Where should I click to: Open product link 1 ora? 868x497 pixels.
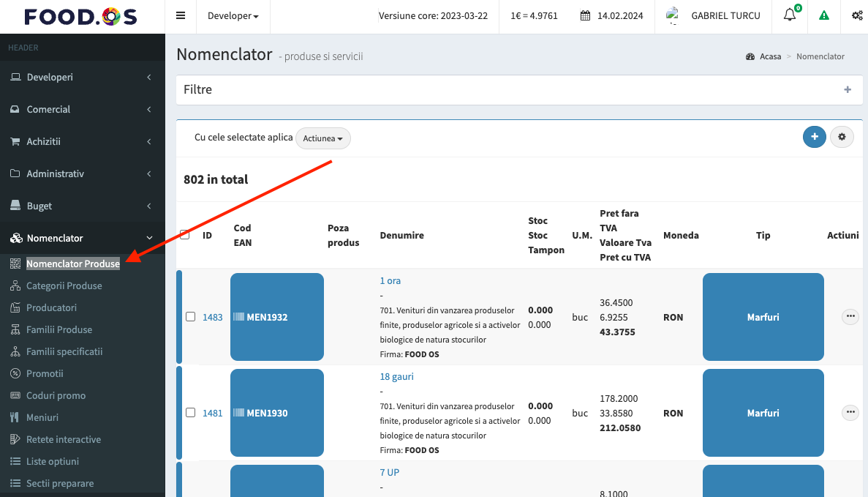[x=390, y=280]
